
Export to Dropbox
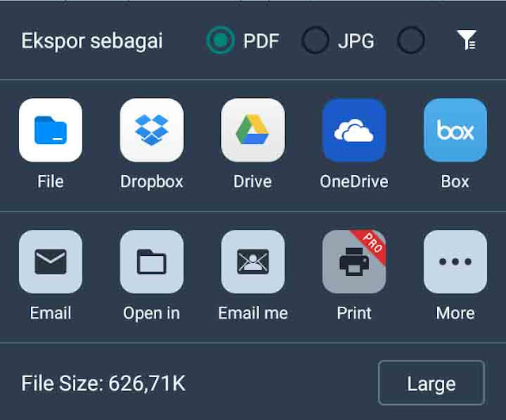[152, 130]
